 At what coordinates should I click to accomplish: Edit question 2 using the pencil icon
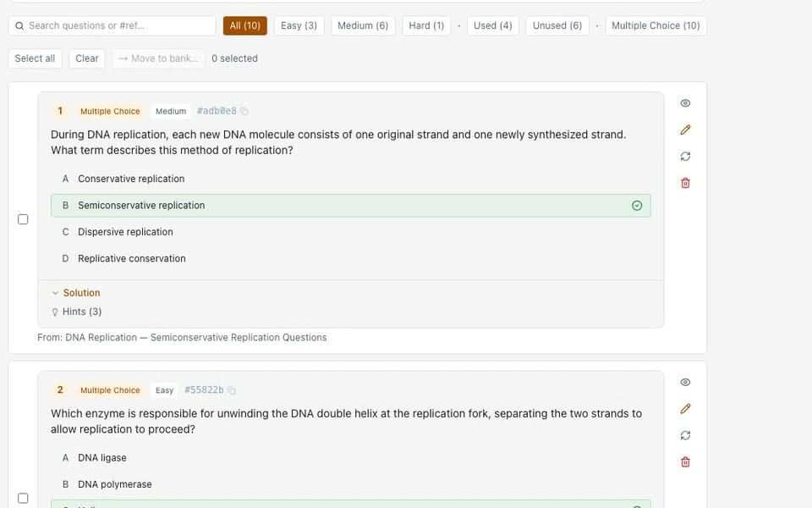pyautogui.click(x=685, y=408)
